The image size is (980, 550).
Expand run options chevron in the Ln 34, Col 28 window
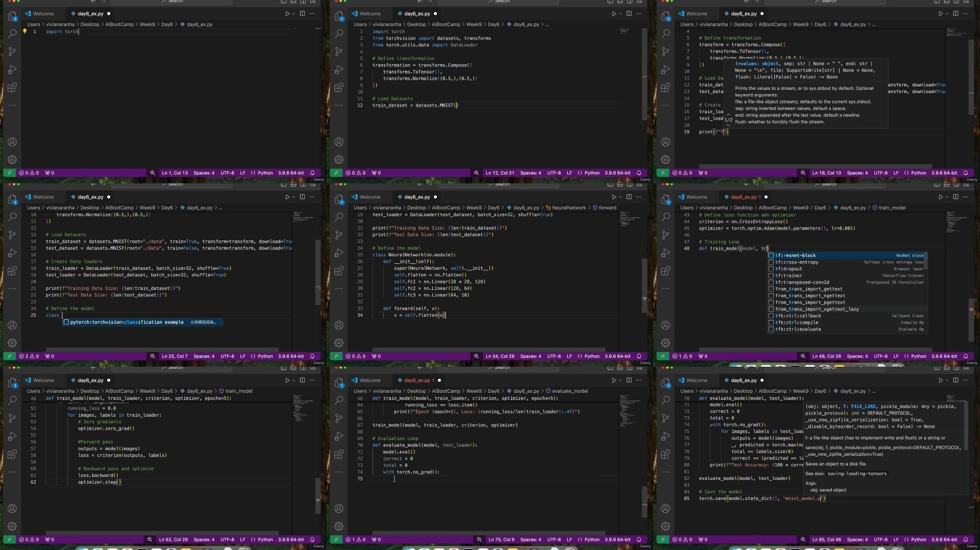click(620, 197)
